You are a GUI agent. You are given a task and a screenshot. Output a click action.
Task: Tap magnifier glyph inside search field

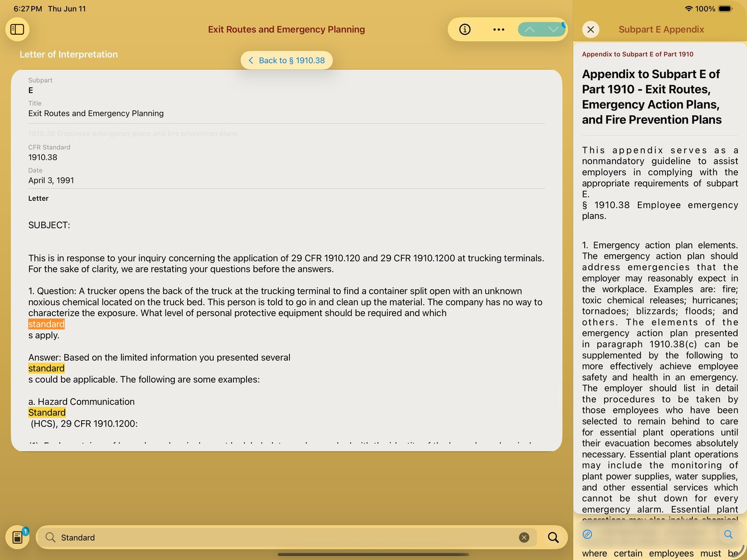[50, 537]
